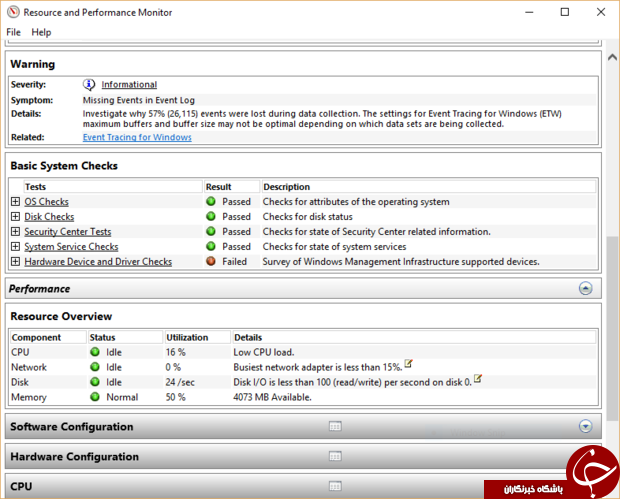The height and width of the screenshot is (499, 620).
Task: Click the Hardware Configuration table icon
Action: [x=335, y=457]
